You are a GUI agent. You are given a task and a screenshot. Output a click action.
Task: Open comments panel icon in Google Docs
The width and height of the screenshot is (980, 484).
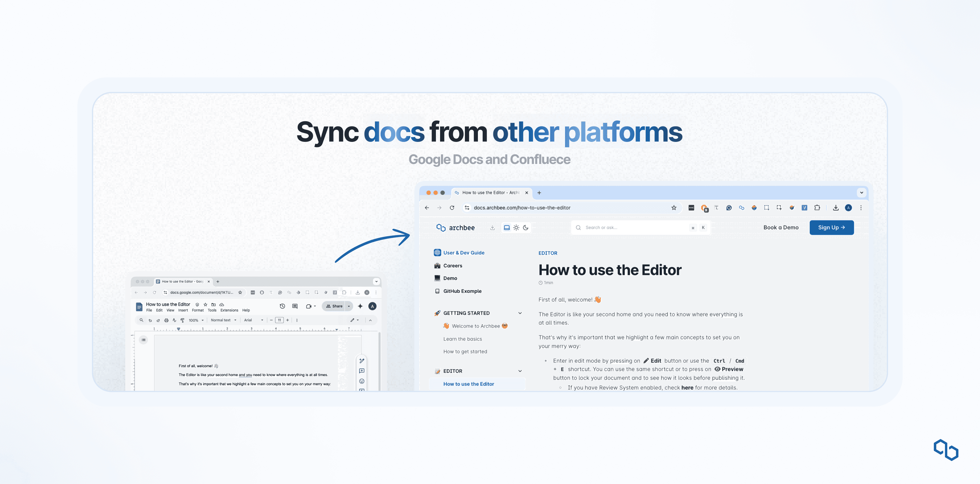[295, 306]
